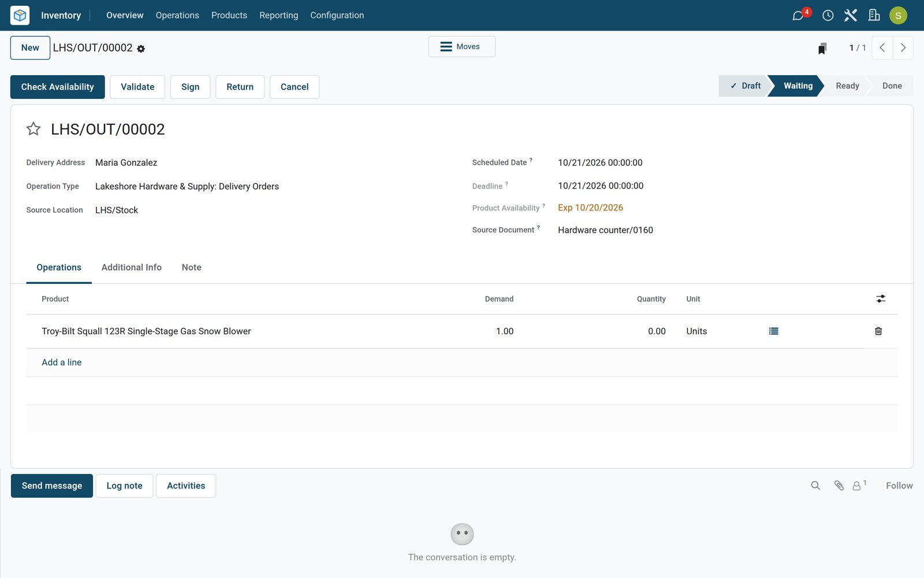
Task: Click Send message button
Action: click(x=52, y=486)
